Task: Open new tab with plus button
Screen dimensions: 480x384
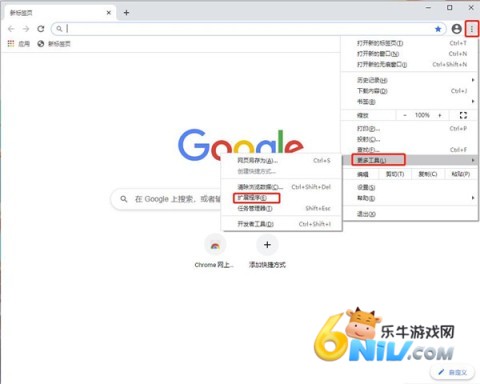Action: (x=126, y=13)
